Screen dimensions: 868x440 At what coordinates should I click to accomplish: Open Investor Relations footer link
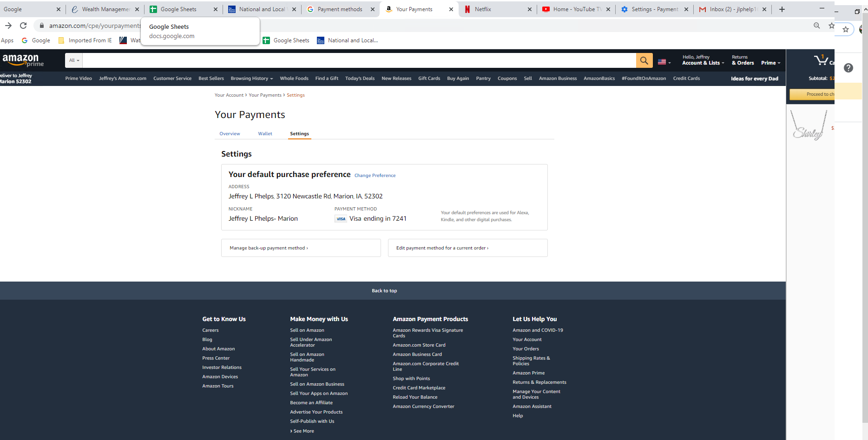(x=222, y=368)
